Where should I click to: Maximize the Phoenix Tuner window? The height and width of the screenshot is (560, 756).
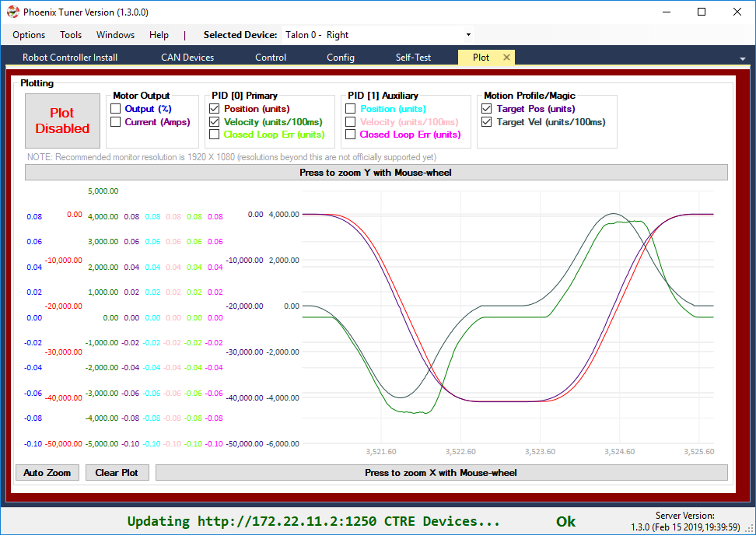pos(702,12)
